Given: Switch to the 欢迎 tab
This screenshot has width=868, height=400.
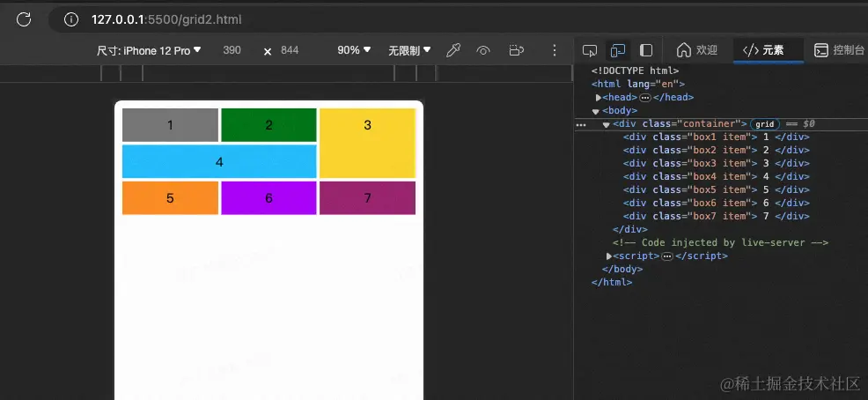Looking at the screenshot, I should (697, 50).
